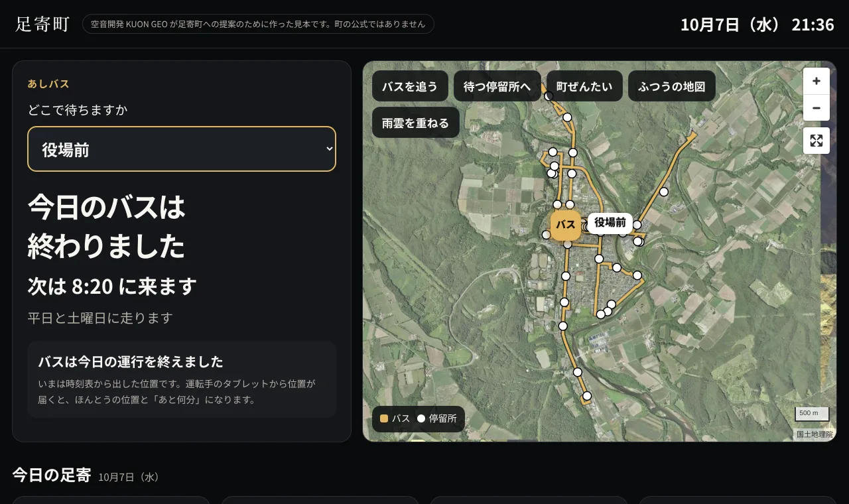Open the 役場前 stop dropdown
849x504 pixels.
[x=182, y=149]
